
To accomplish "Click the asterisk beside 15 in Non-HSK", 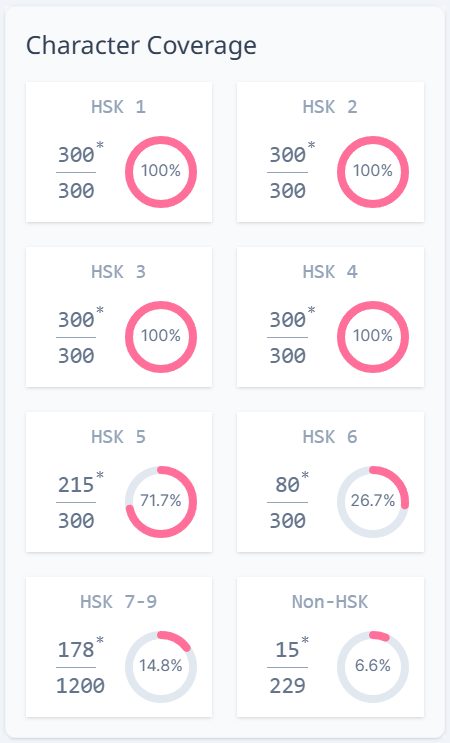I will click(x=305, y=640).
